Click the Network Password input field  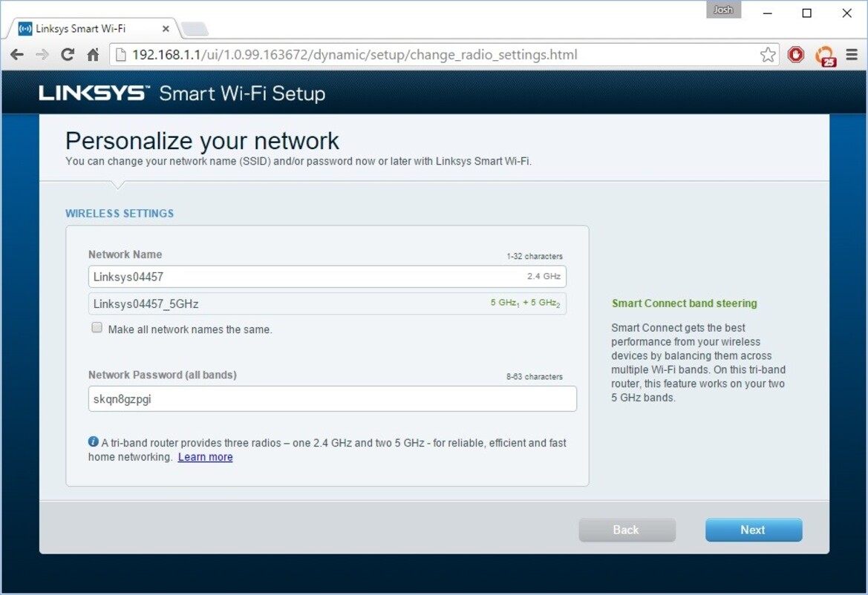tap(332, 398)
